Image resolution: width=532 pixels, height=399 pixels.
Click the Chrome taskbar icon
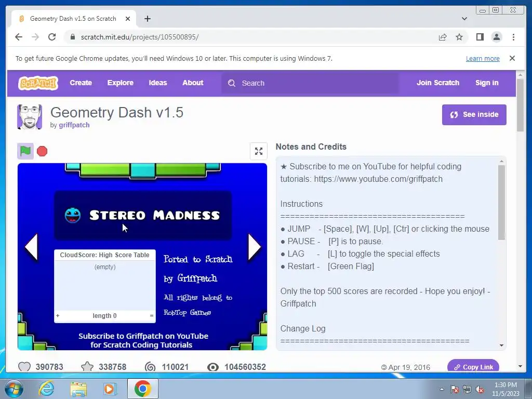(x=142, y=389)
